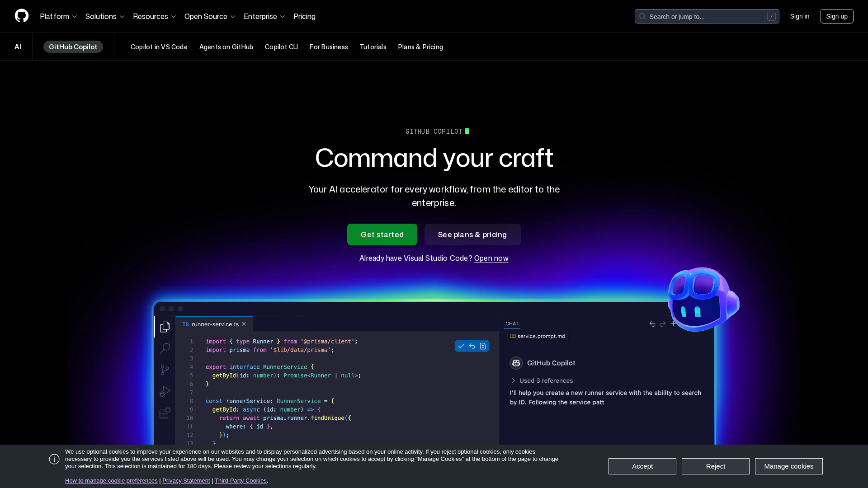Select the Search magnifier in editor sidebar
Screen dimensions: 868x488
click(165, 348)
